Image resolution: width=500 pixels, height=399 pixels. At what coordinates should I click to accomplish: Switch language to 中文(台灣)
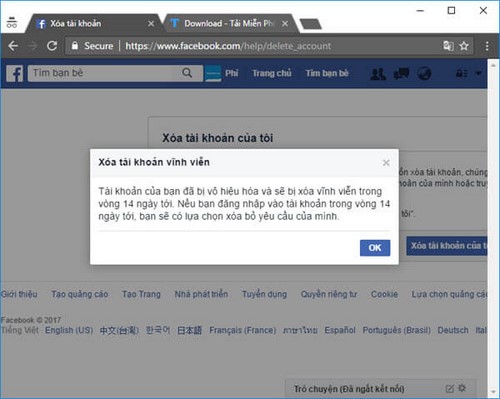click(119, 330)
